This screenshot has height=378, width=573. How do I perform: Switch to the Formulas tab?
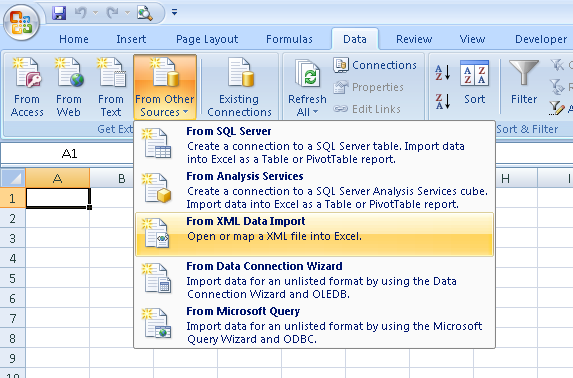pyautogui.click(x=289, y=39)
